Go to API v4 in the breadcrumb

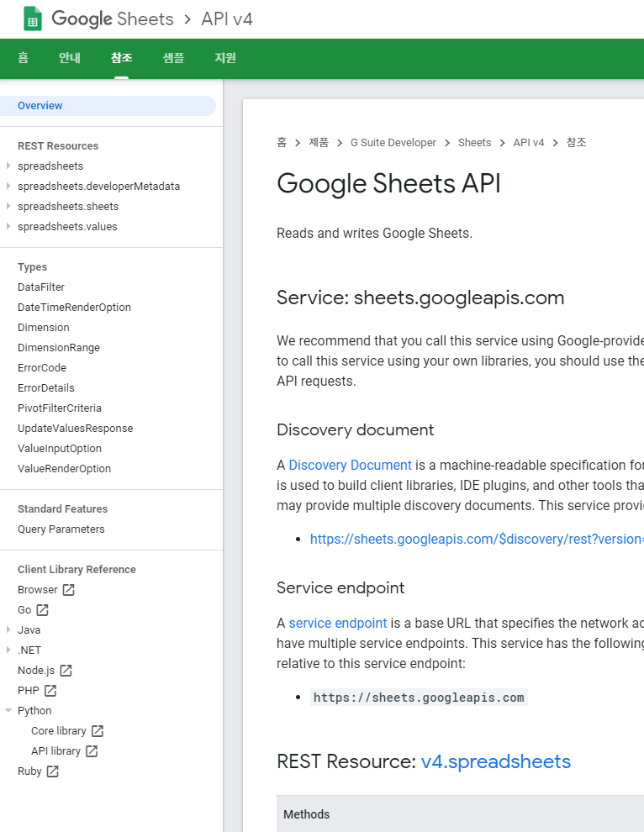(529, 143)
